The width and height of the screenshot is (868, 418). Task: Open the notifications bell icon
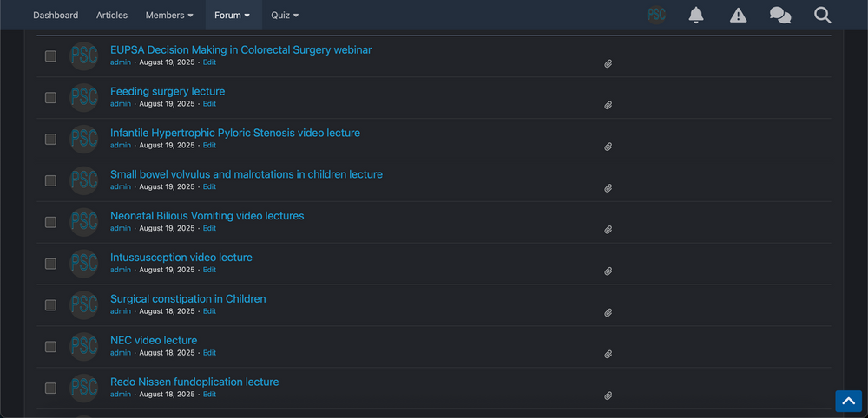coord(696,15)
